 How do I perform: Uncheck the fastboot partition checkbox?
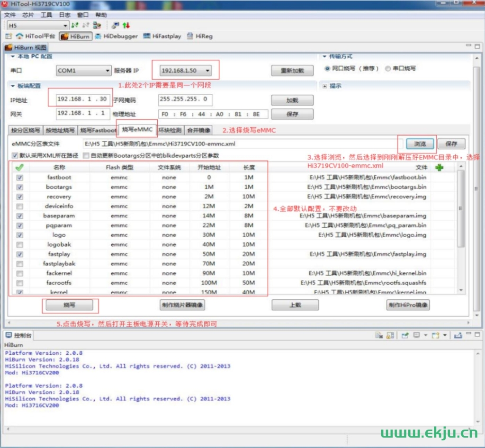coord(20,178)
